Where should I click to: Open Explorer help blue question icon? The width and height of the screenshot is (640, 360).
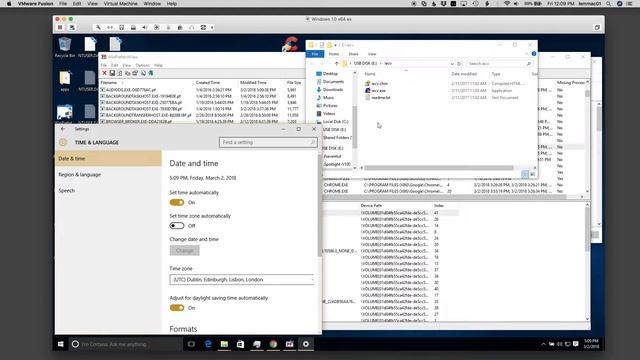point(533,54)
